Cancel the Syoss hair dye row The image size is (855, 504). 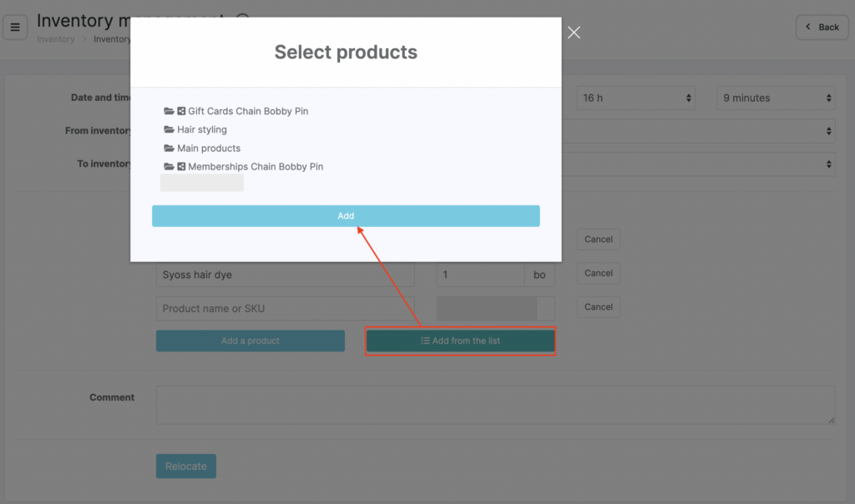[x=598, y=274]
